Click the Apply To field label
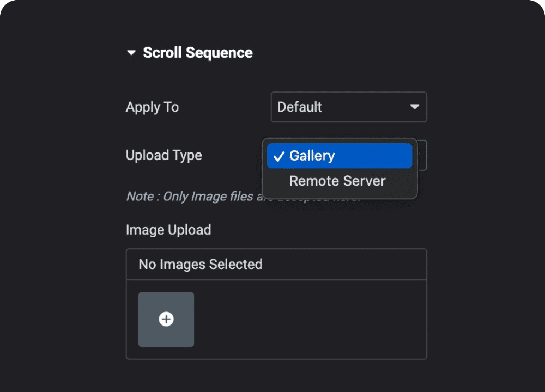The width and height of the screenshot is (545, 392). (152, 107)
